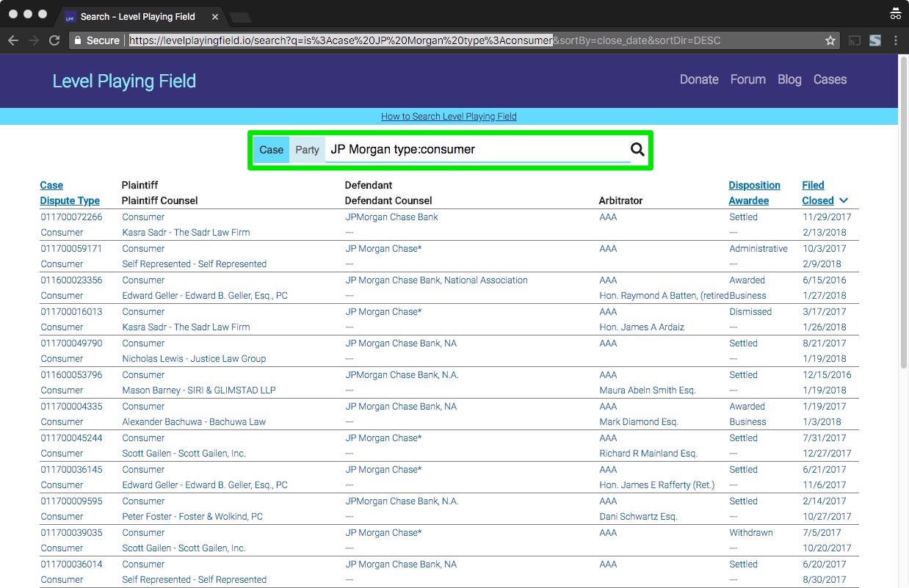Open case 011700036014
Viewport: 909px width, 588px height.
click(x=71, y=565)
